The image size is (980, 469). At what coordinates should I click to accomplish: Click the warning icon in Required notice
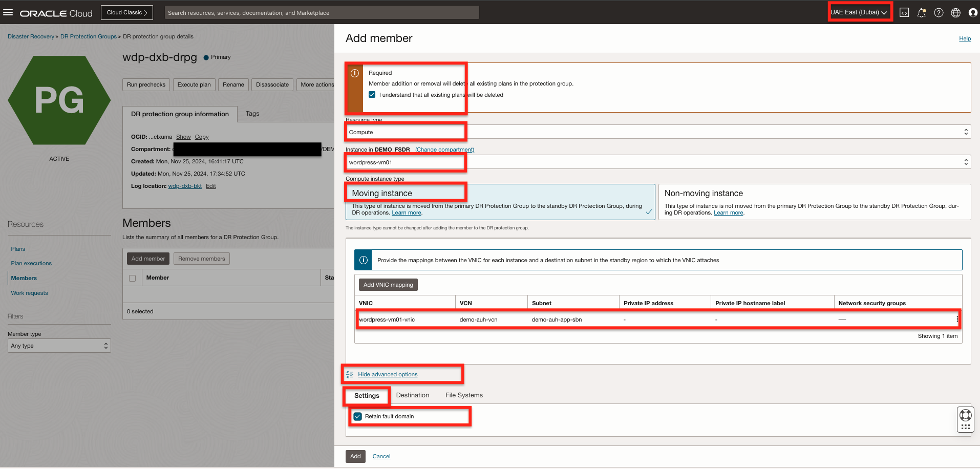point(354,73)
